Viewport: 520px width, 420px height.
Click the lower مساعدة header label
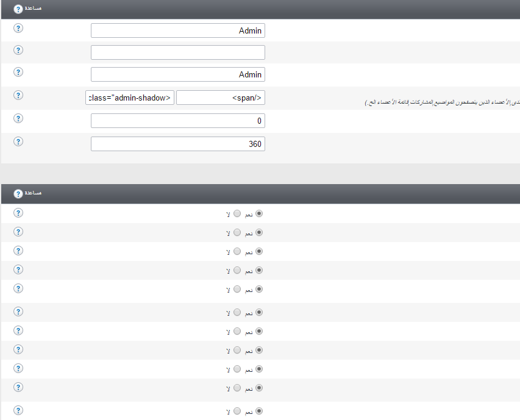(x=33, y=193)
